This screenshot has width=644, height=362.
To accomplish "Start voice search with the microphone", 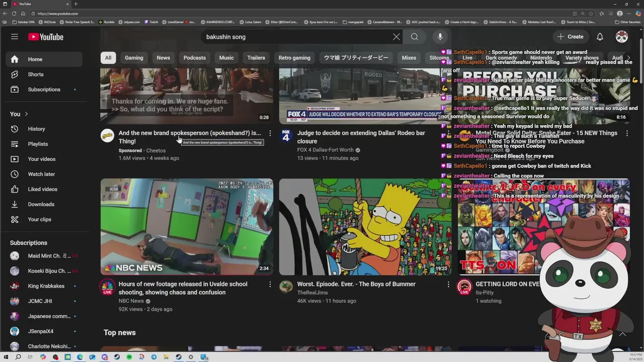I will (440, 37).
